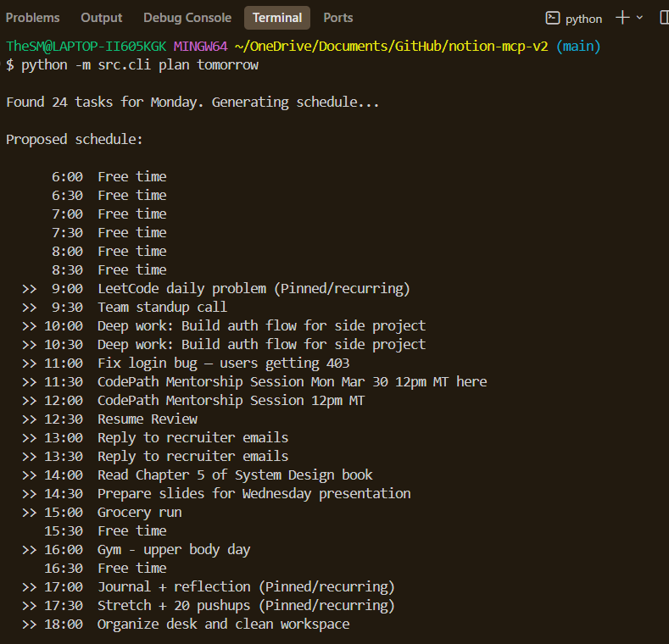Switch to the Problems tab
The height and width of the screenshot is (644, 669).
[32, 18]
